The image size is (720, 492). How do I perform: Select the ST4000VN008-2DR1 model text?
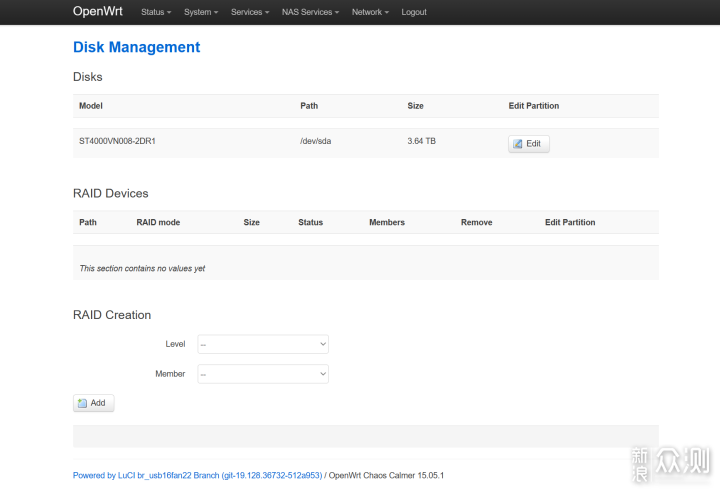coord(117,141)
